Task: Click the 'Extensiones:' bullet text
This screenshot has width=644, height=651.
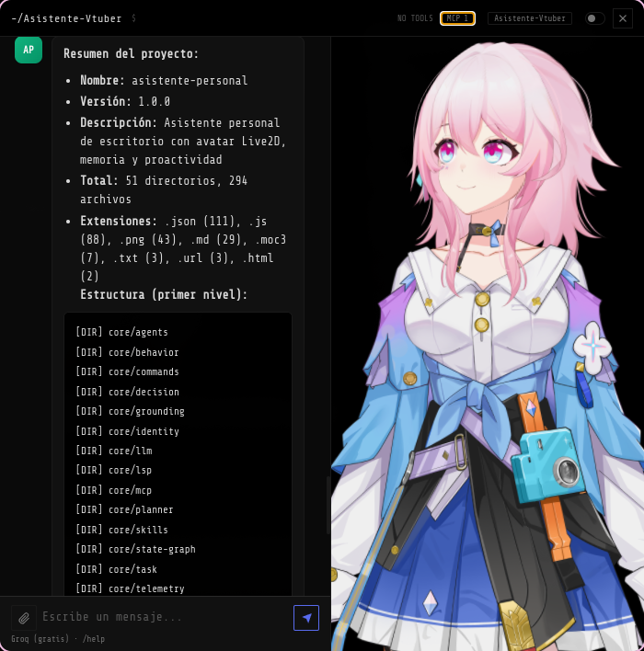Action: [183, 248]
